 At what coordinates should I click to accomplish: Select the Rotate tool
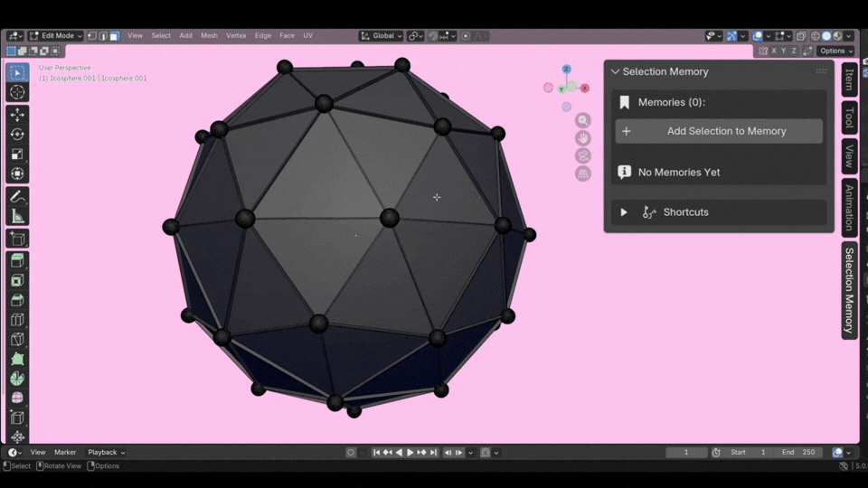point(17,135)
